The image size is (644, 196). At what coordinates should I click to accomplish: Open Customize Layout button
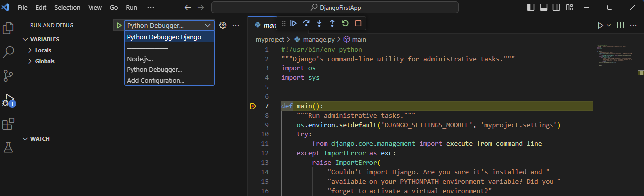point(569,8)
